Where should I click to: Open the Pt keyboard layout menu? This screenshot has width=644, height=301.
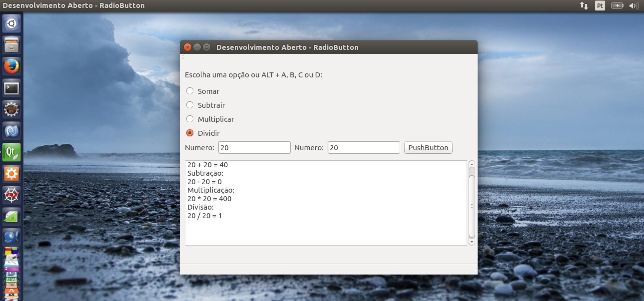pyautogui.click(x=600, y=6)
